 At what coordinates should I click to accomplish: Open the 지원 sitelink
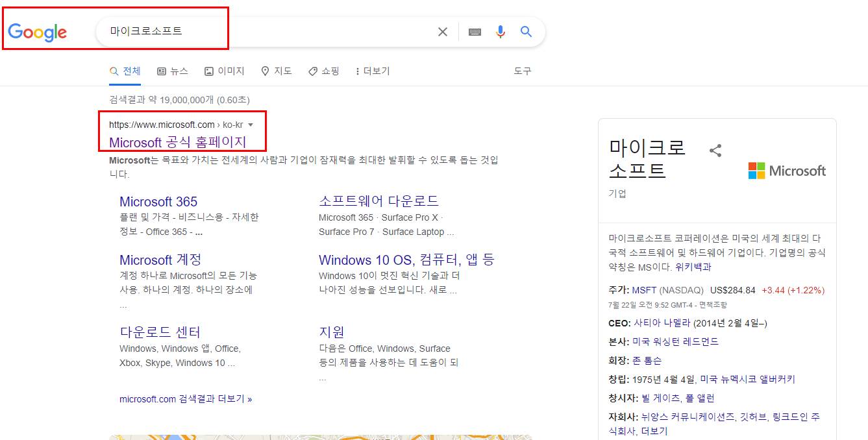(x=332, y=332)
